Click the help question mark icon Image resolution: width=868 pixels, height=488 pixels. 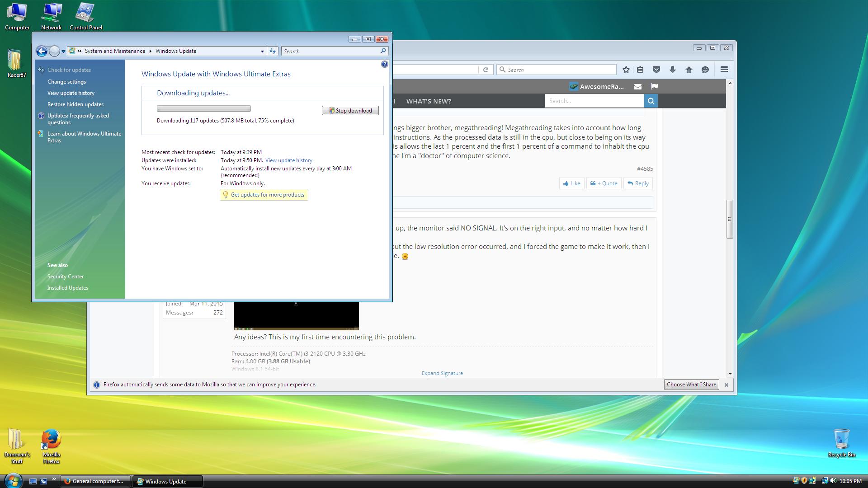coord(384,65)
